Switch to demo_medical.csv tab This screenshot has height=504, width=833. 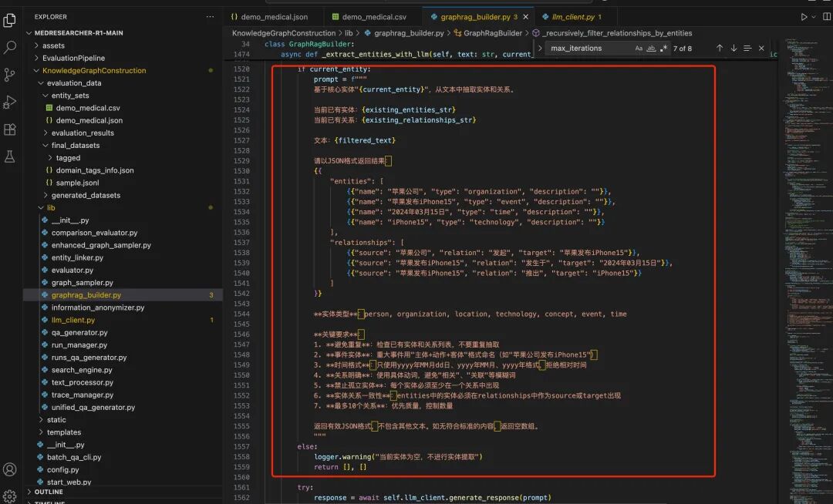tap(369, 17)
